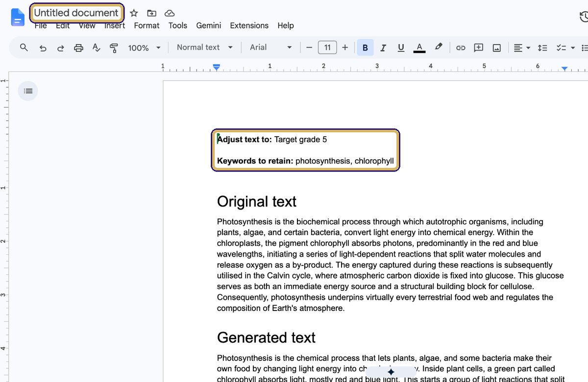Open the Google Docs home icon
The width and height of the screenshot is (588, 382).
[x=18, y=17]
